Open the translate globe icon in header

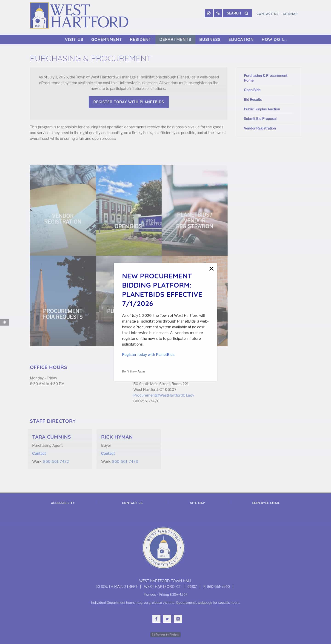[209, 13]
